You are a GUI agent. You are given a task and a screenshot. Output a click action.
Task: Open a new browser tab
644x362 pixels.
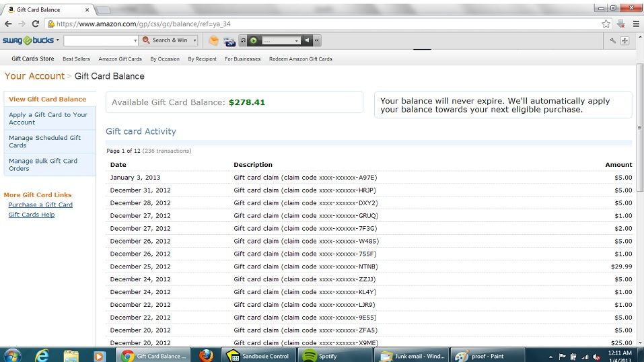[103, 9]
